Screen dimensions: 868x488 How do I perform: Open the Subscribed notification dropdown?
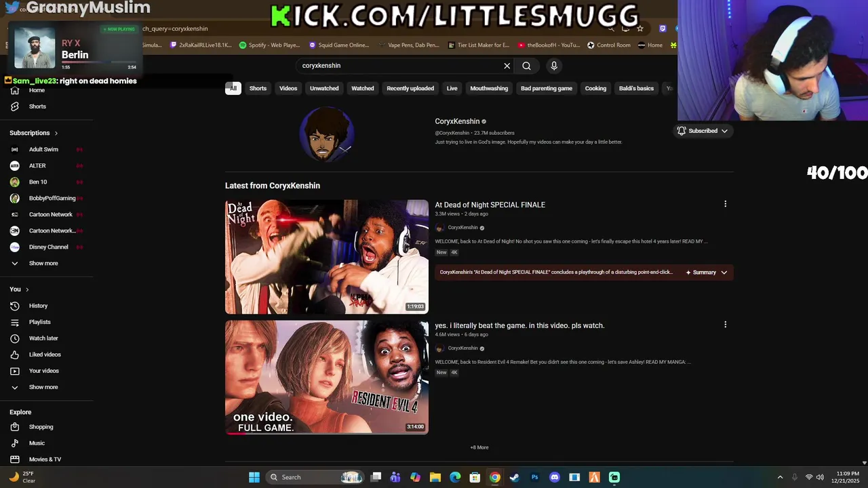[703, 131]
